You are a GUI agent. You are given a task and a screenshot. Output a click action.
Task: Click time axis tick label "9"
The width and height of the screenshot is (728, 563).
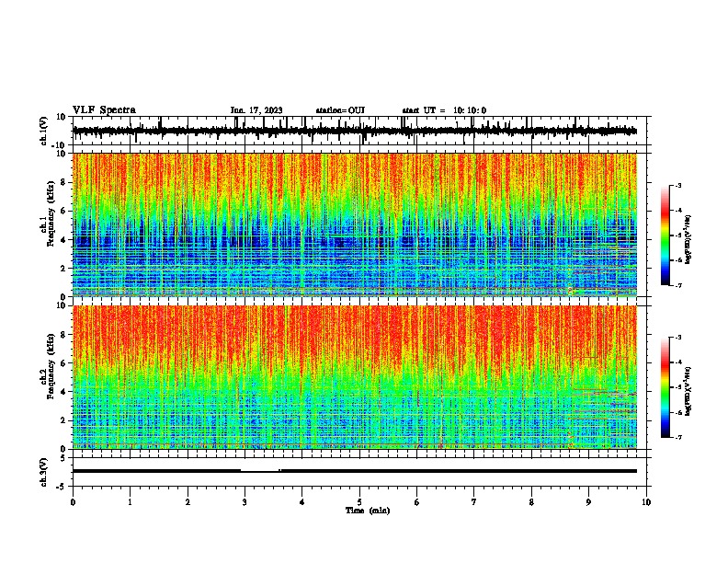(588, 502)
